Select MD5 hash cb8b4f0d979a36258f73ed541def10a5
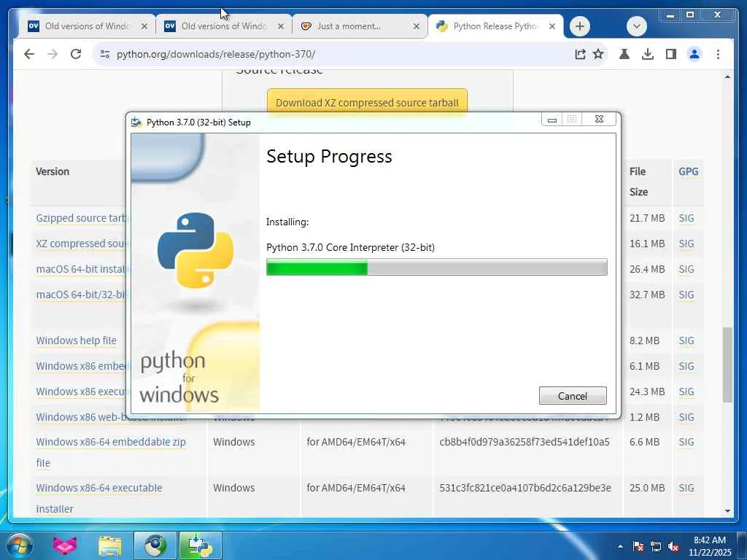The width and height of the screenshot is (747, 560). (x=525, y=442)
